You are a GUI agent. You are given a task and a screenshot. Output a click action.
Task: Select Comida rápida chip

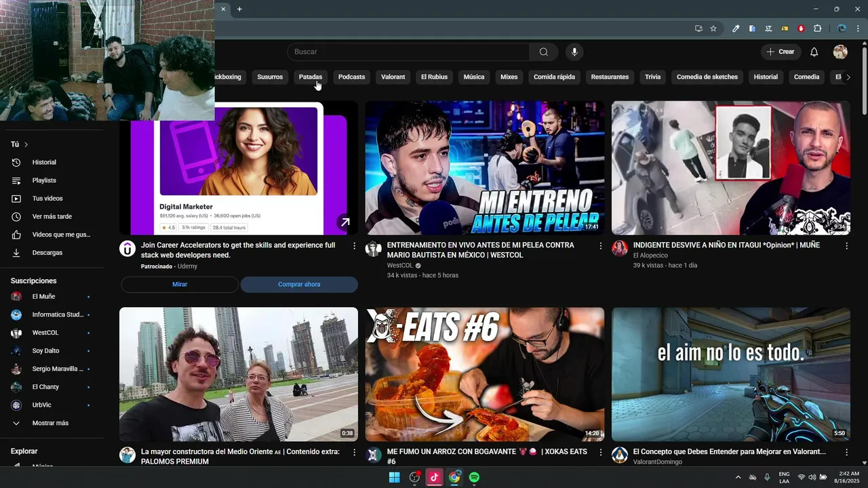point(554,77)
